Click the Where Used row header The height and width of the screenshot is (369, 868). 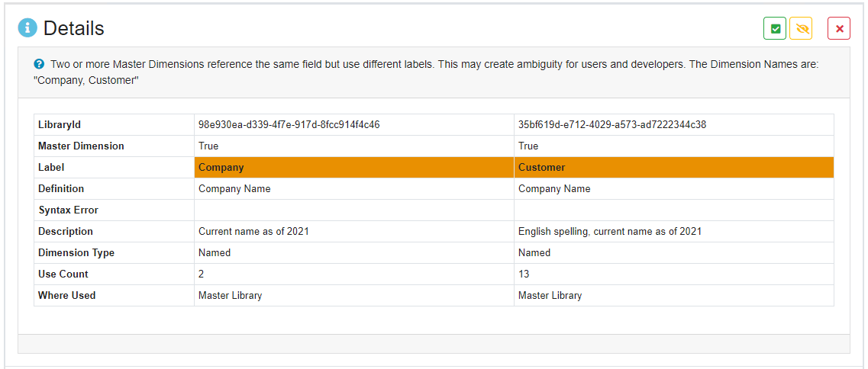click(66, 296)
